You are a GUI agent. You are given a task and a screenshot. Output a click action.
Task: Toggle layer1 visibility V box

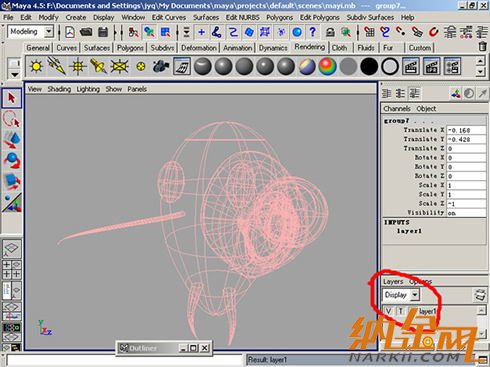click(388, 311)
